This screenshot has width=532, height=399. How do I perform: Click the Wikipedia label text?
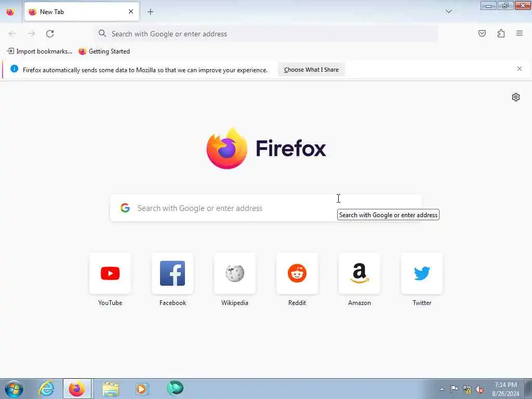[235, 303]
